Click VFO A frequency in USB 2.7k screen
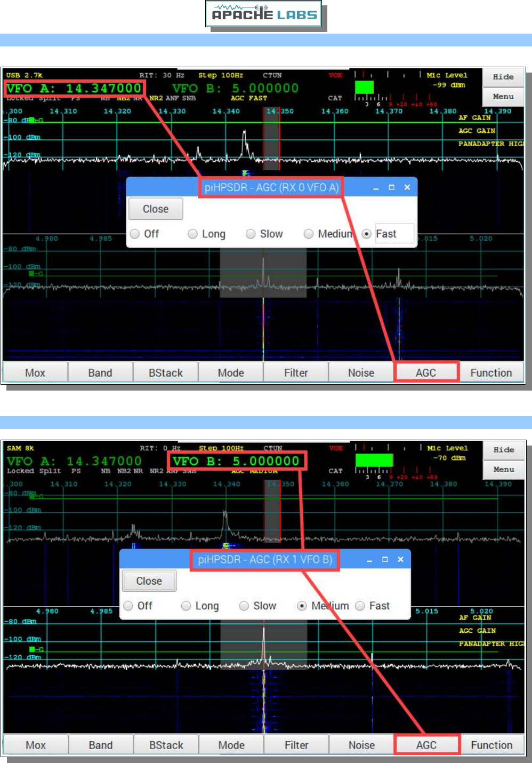Viewport: 532px width, 763px height. [75, 88]
